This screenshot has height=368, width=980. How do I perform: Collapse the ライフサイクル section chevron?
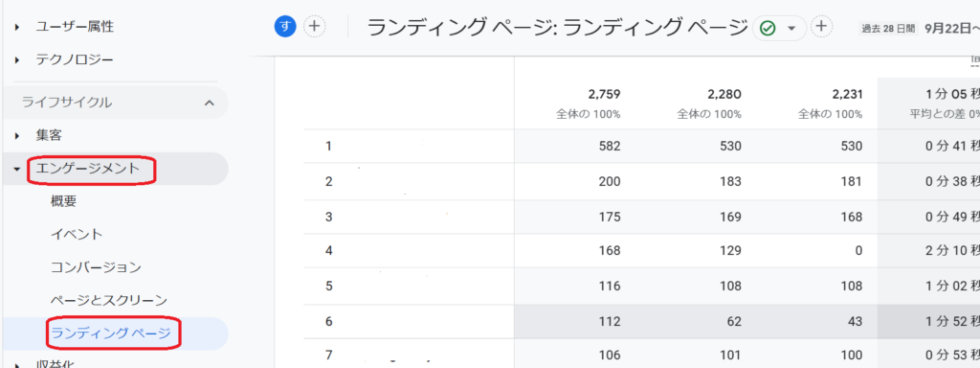[210, 103]
